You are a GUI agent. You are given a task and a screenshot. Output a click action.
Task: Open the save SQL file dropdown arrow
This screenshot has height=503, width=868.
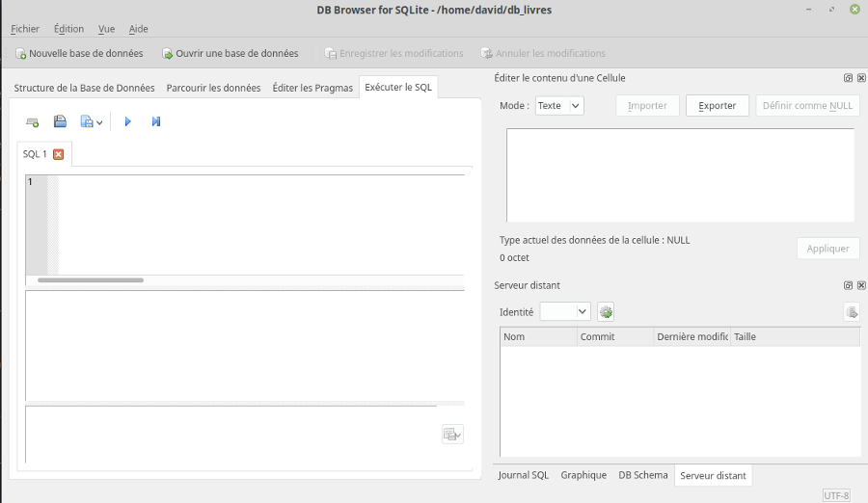pyautogui.click(x=99, y=122)
